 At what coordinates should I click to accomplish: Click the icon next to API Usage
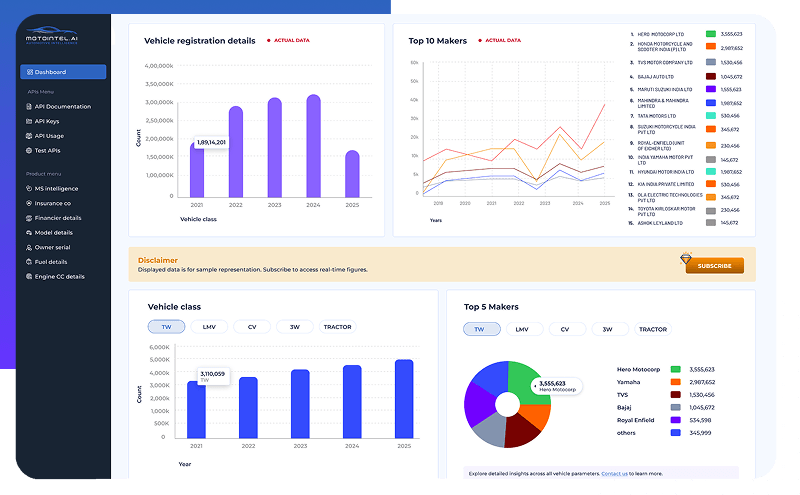point(29,136)
